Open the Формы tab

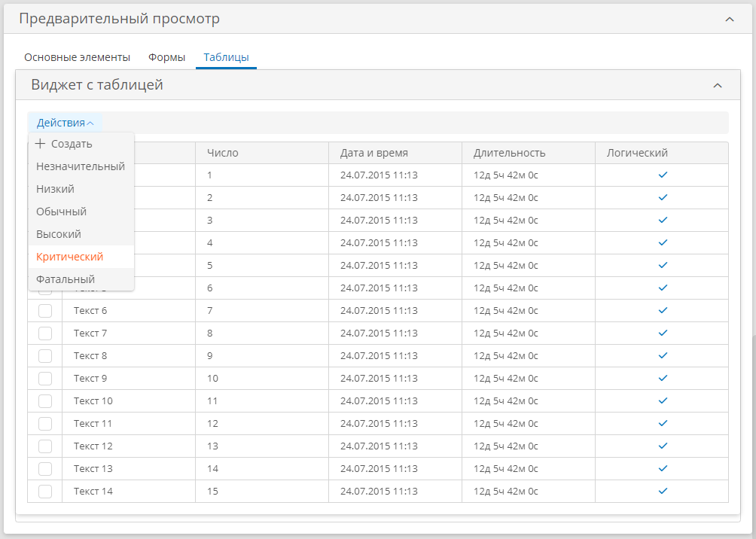click(x=167, y=57)
